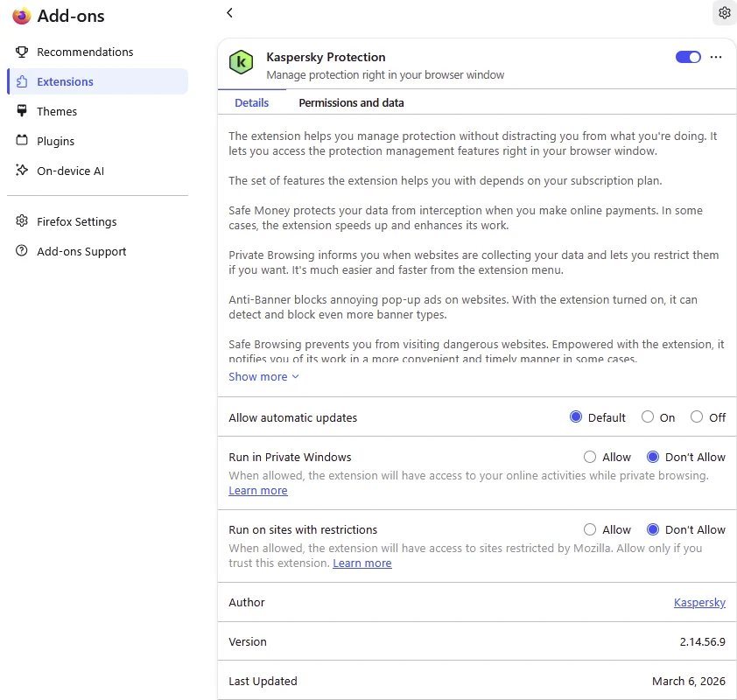This screenshot has height=700, width=737.
Task: Open Extensions in the sidebar
Action: tap(98, 81)
